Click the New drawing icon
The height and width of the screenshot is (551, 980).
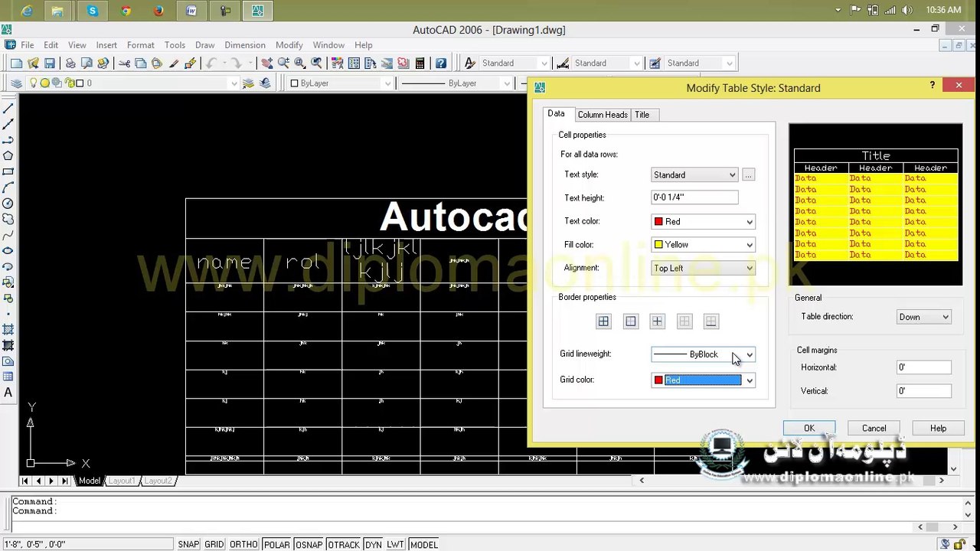coord(16,64)
